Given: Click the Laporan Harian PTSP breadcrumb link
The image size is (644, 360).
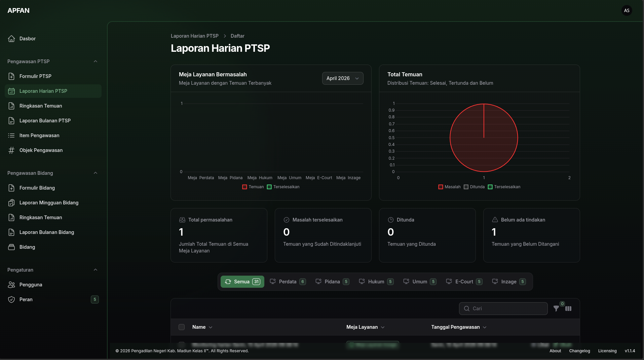Looking at the screenshot, I should click(x=194, y=36).
